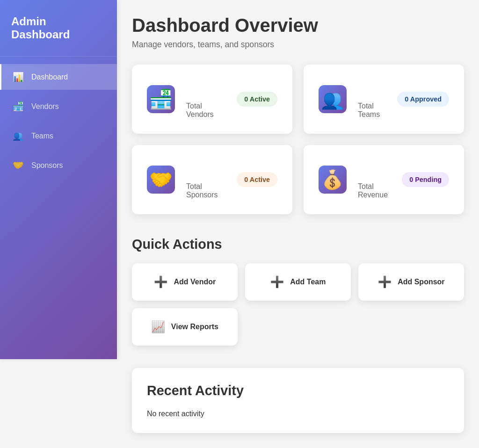Image resolution: width=479 pixels, height=448 pixels.
Task: Open the Sponsors section
Action: click(x=58, y=165)
